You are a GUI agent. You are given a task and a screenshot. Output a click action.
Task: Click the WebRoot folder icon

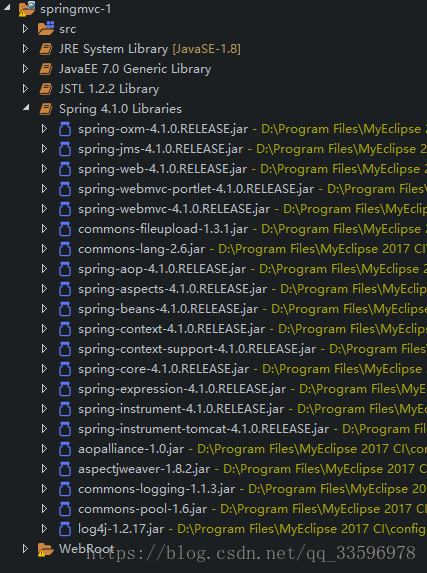[45, 549]
